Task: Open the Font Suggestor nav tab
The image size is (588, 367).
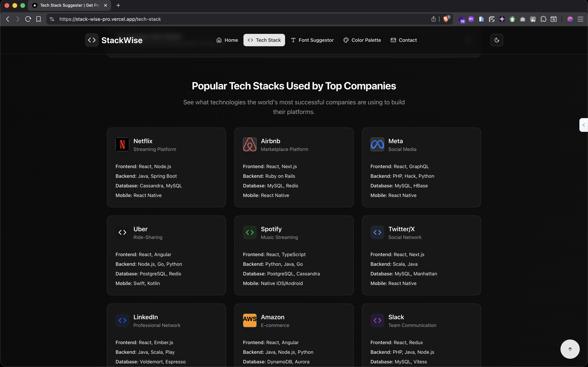Action: (312, 40)
